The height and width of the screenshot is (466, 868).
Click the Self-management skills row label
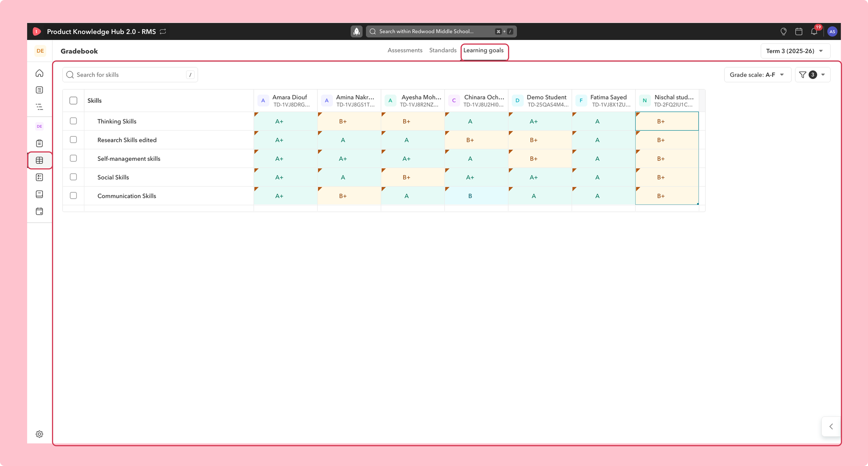coord(129,159)
